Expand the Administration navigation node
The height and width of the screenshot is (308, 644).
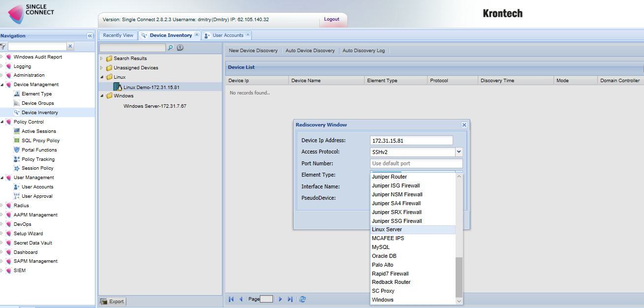(x=2, y=75)
